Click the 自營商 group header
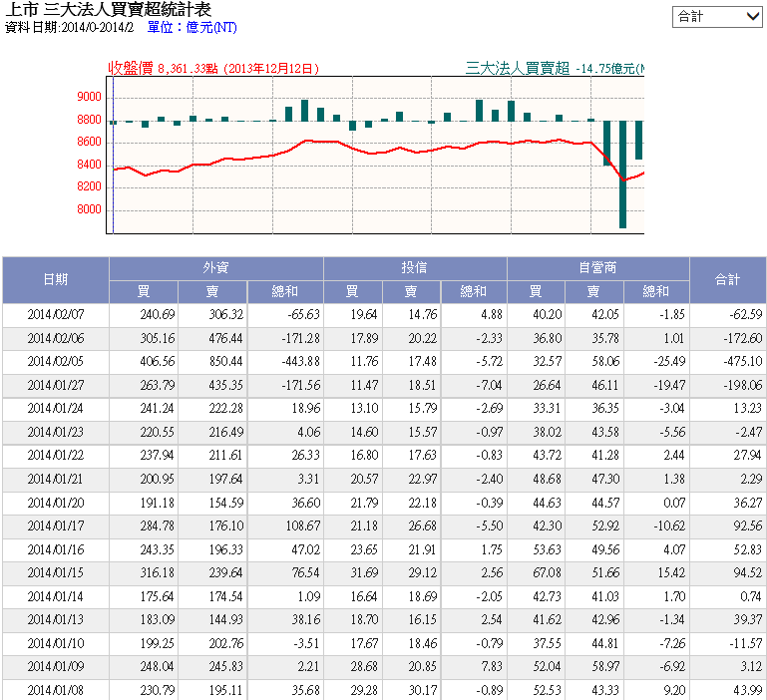767x700 pixels. tap(597, 268)
